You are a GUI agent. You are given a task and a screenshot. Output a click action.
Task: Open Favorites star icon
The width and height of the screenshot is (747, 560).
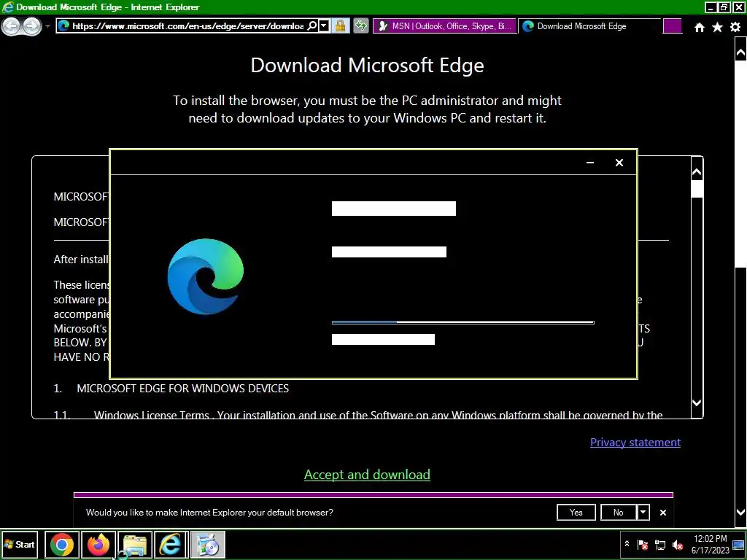tap(717, 28)
